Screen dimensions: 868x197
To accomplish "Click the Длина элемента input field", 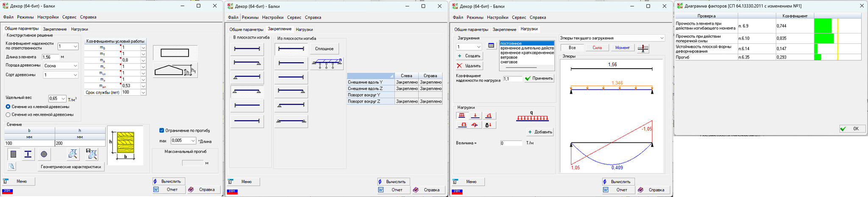I will [50, 57].
